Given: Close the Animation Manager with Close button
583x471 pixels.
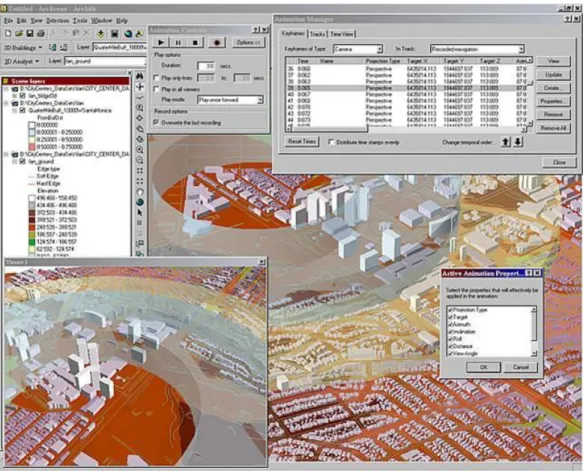Looking at the screenshot, I should [559, 162].
